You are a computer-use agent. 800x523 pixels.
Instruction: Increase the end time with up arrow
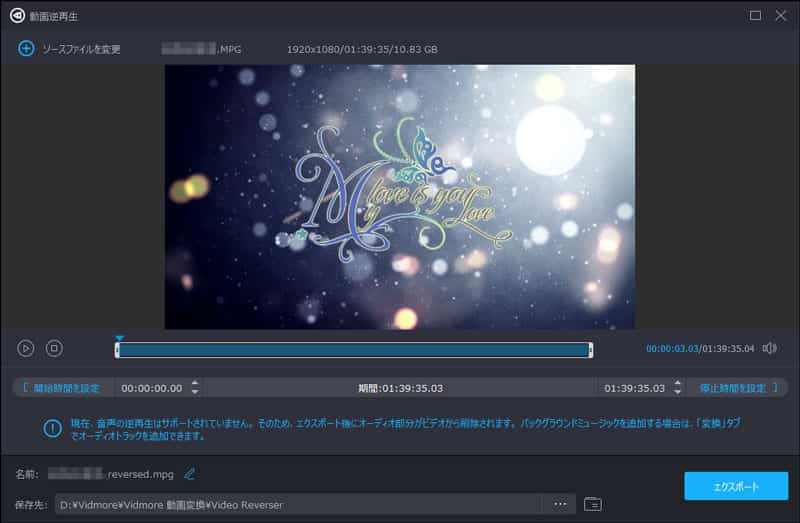tap(678, 383)
